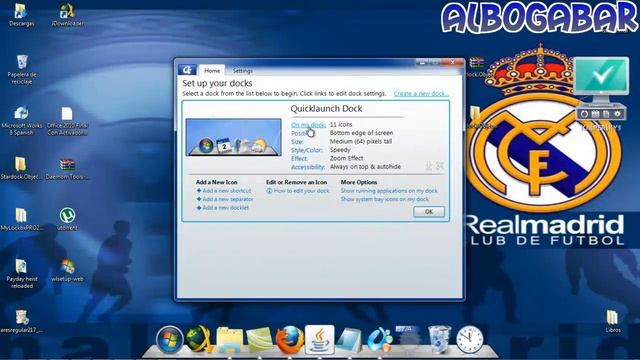This screenshot has height=360, width=640.
Task: Click the analog clock docklet on the dock
Action: pos(469,340)
